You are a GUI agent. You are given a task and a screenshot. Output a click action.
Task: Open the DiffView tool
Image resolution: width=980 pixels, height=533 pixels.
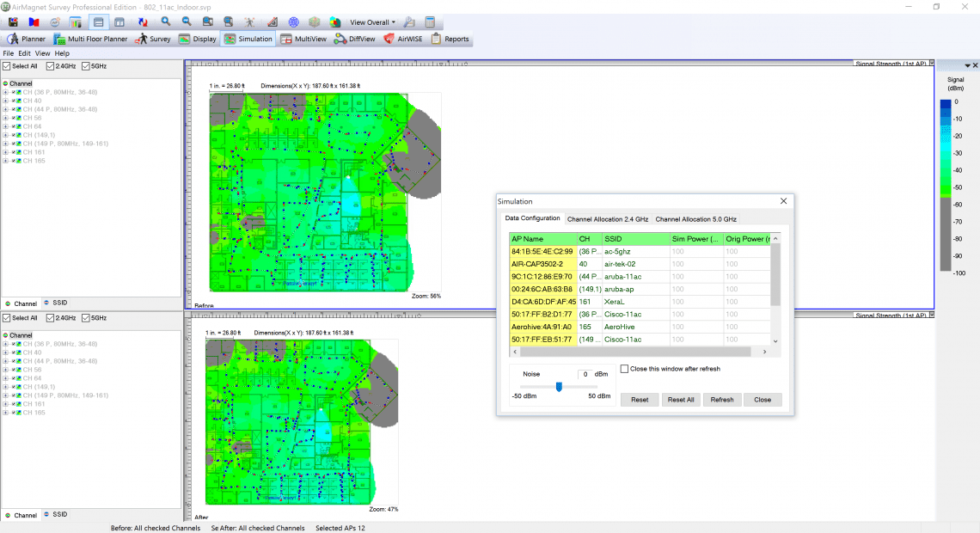click(x=354, y=39)
